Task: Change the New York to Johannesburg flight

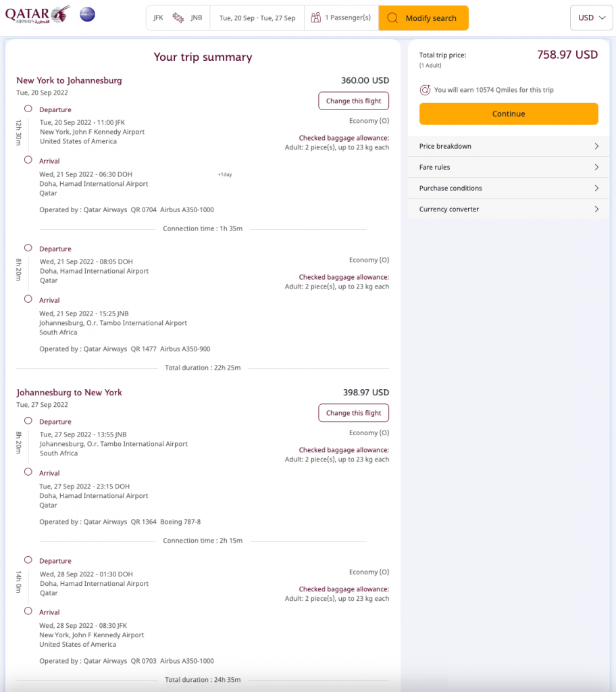Action: point(353,101)
